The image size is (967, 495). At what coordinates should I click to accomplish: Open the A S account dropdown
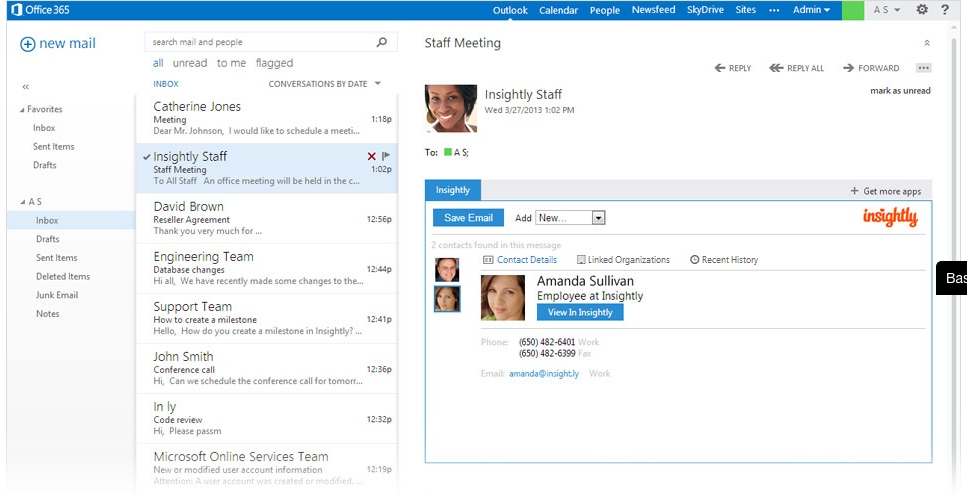[x=887, y=10]
